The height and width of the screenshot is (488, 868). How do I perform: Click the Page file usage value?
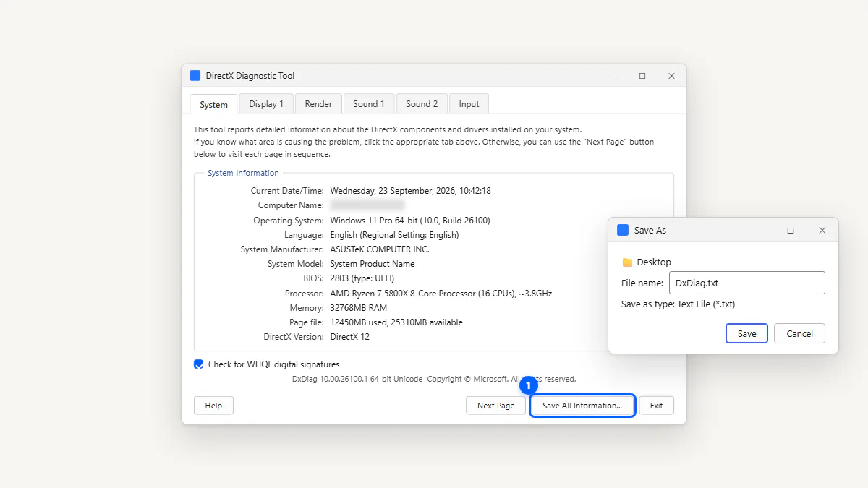click(396, 322)
